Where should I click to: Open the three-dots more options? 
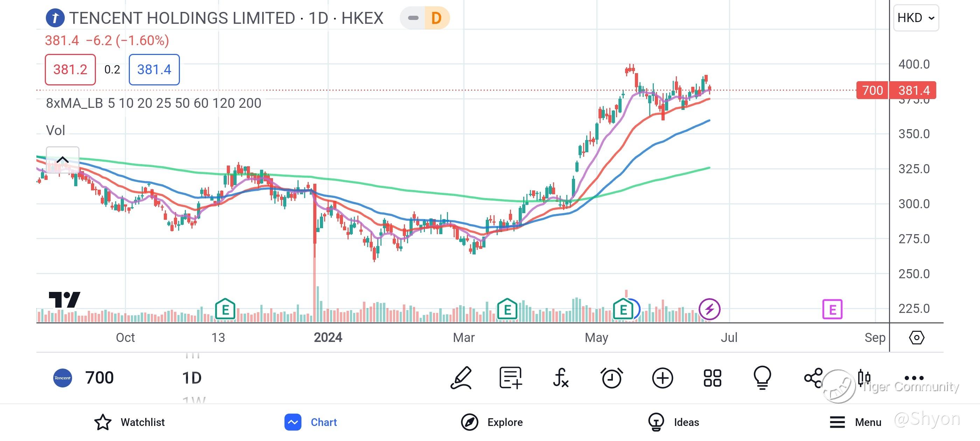(x=914, y=378)
